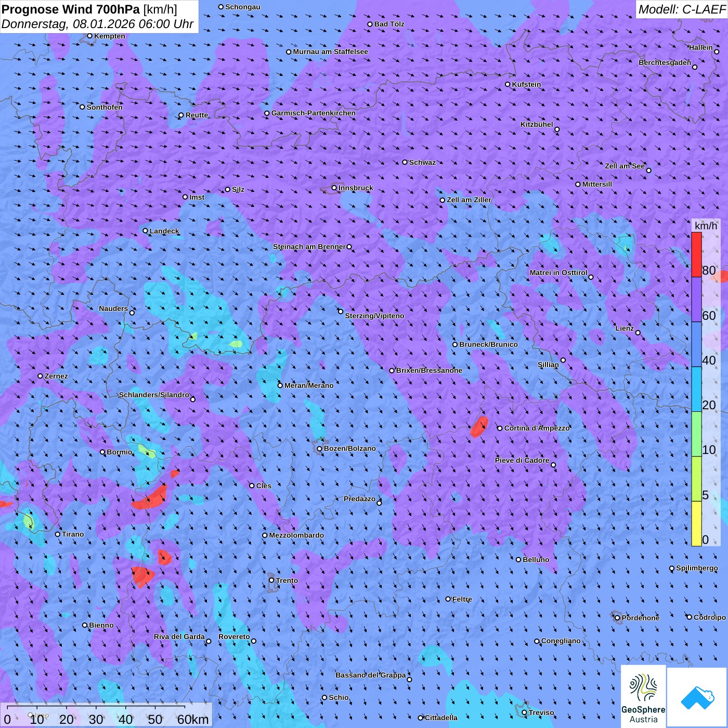Click the Steinach am Brenner label
Image resolution: width=728 pixels, height=728 pixels.
coord(309,246)
